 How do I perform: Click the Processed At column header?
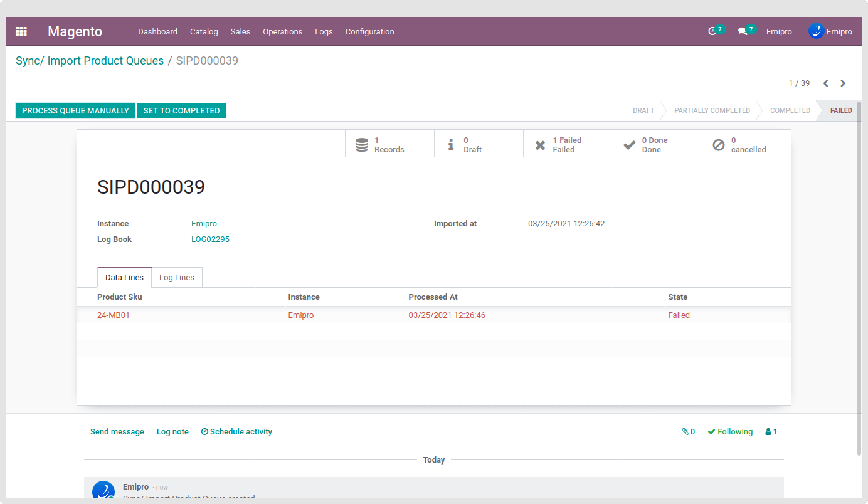click(x=433, y=297)
